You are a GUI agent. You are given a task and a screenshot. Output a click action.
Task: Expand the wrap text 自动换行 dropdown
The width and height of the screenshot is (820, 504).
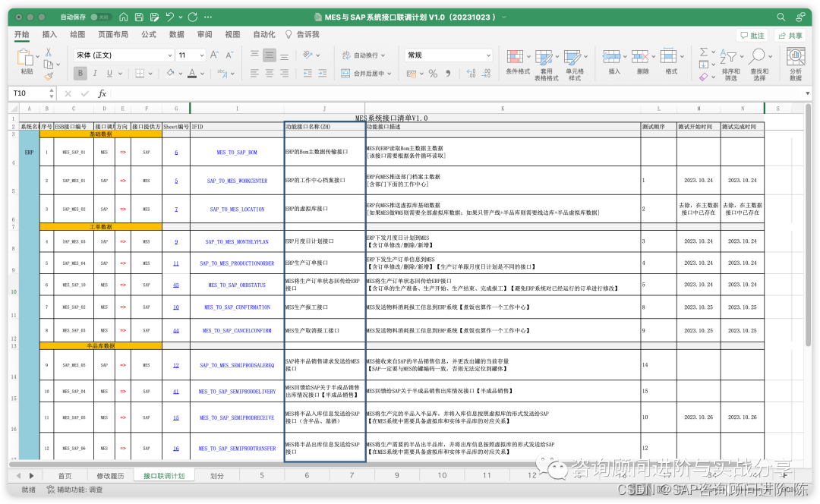[x=383, y=55]
